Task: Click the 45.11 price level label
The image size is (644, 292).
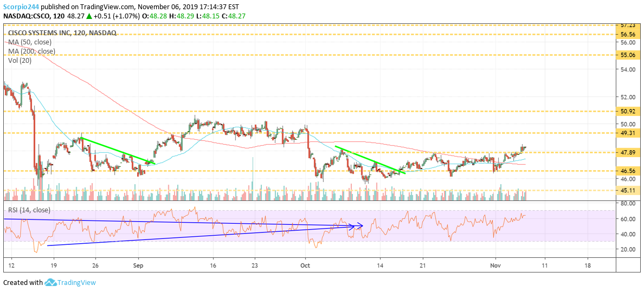Action: click(628, 191)
